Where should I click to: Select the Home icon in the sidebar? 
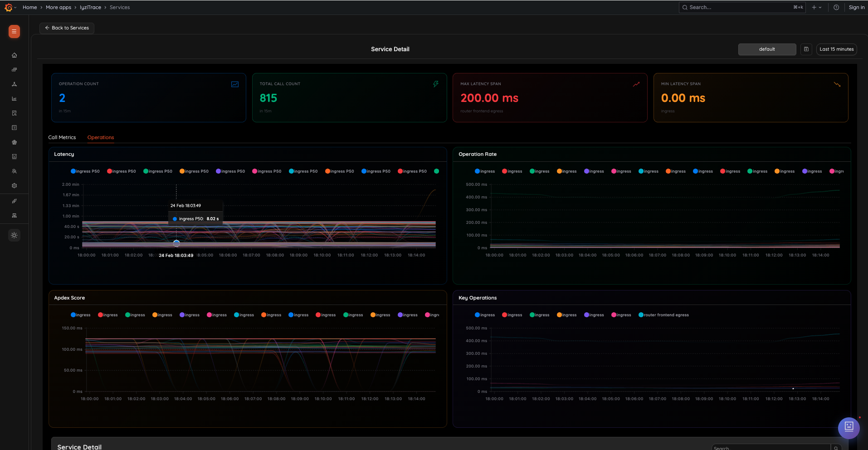tap(14, 55)
